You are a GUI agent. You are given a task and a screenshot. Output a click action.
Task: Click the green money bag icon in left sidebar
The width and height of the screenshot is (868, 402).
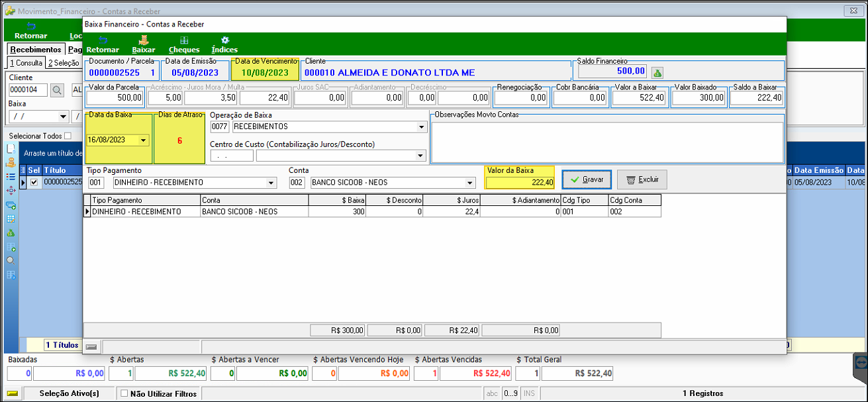pos(11,233)
